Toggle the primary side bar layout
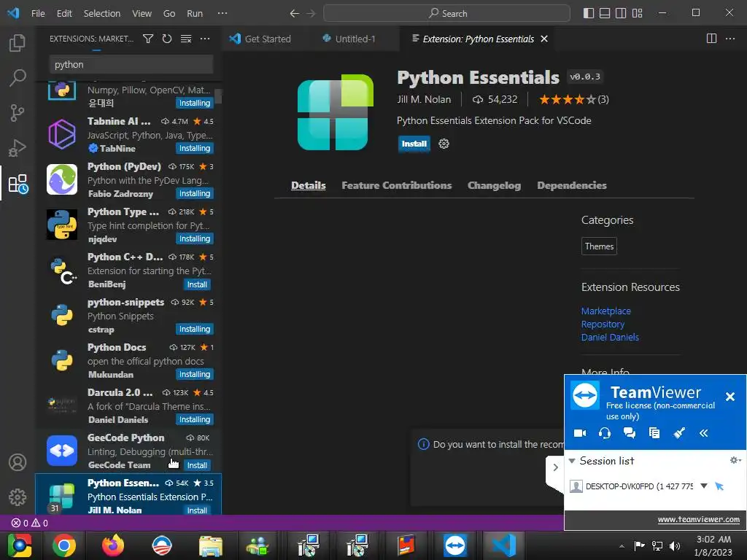The image size is (747, 560). click(589, 13)
